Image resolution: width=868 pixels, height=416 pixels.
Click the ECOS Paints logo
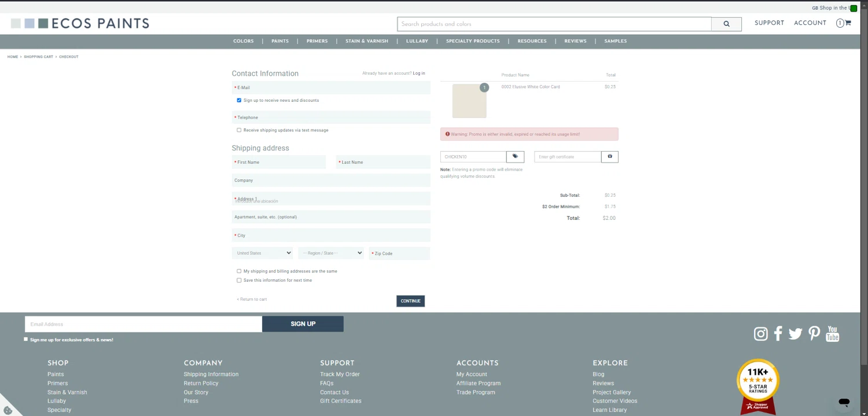(80, 24)
